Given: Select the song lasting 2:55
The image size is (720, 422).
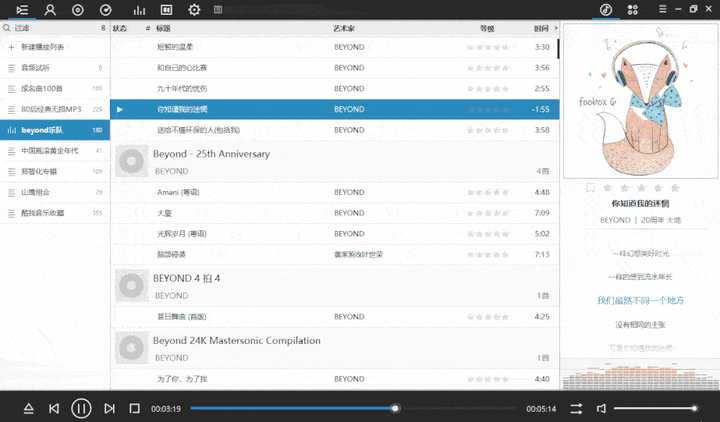Looking at the screenshot, I should (334, 88).
